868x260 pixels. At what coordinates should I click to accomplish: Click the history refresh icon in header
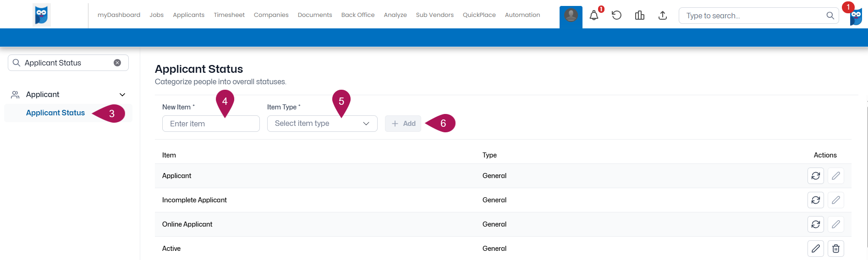pyautogui.click(x=617, y=15)
